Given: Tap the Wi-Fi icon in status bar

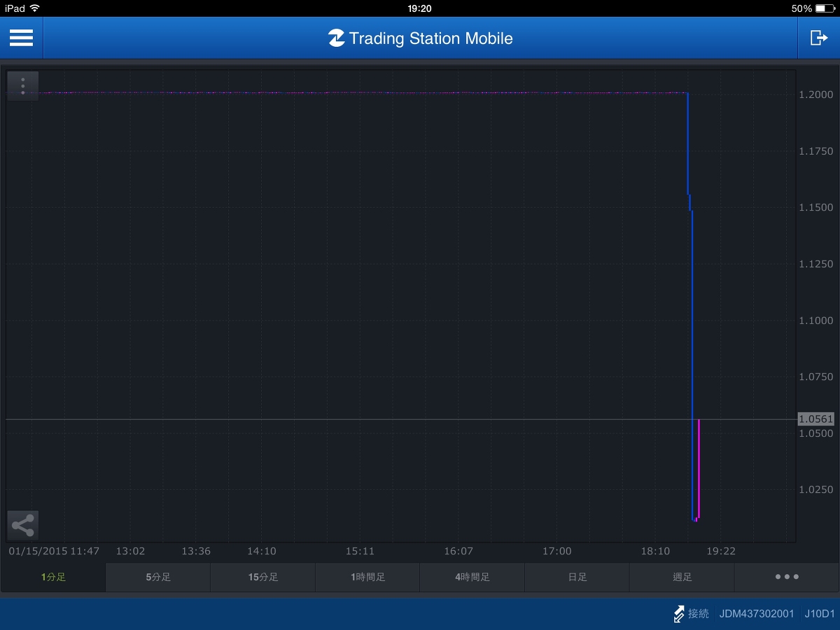Looking at the screenshot, I should [x=35, y=8].
